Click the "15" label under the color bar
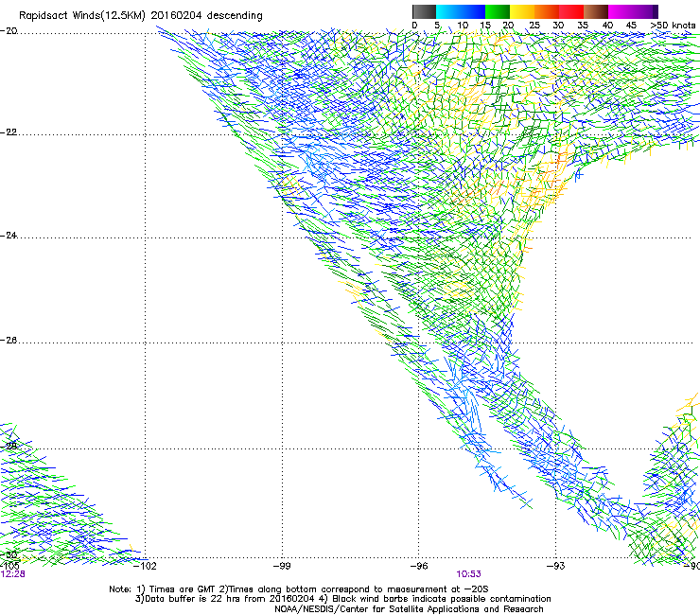Image resolution: width=700 pixels, height=615 pixels. pyautogui.click(x=485, y=26)
